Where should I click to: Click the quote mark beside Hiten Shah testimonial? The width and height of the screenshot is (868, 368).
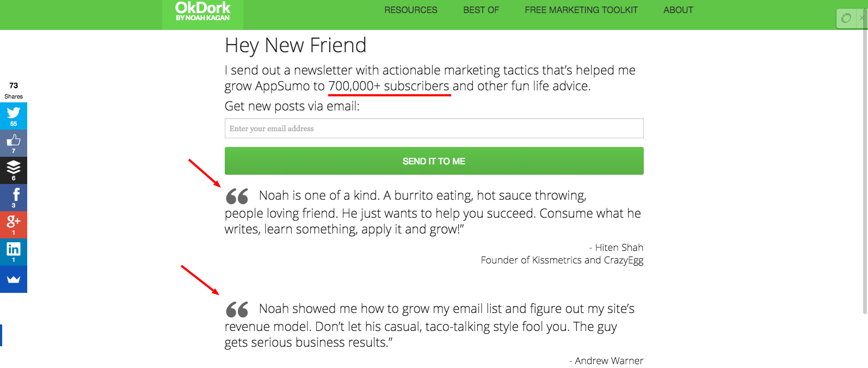point(237,197)
